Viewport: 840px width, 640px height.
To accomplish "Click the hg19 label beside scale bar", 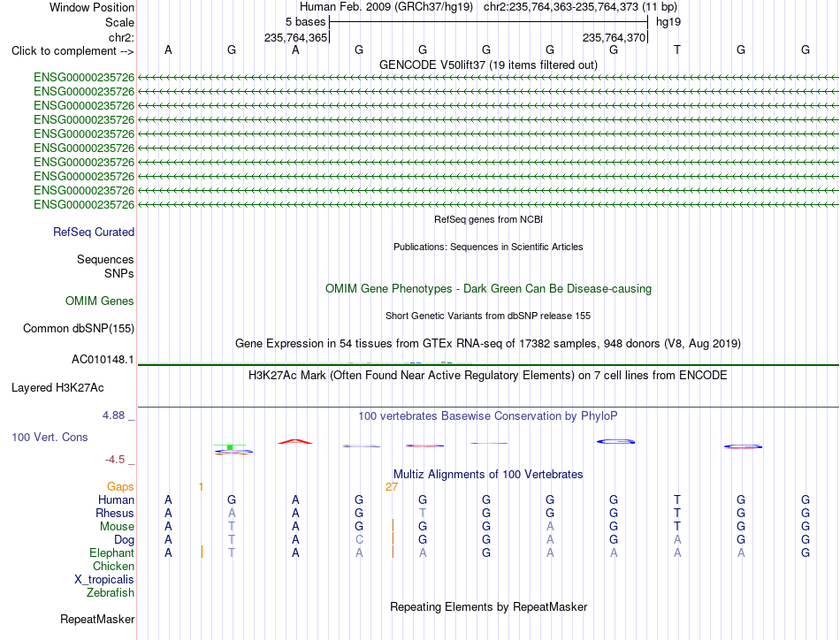I will pyautogui.click(x=668, y=22).
